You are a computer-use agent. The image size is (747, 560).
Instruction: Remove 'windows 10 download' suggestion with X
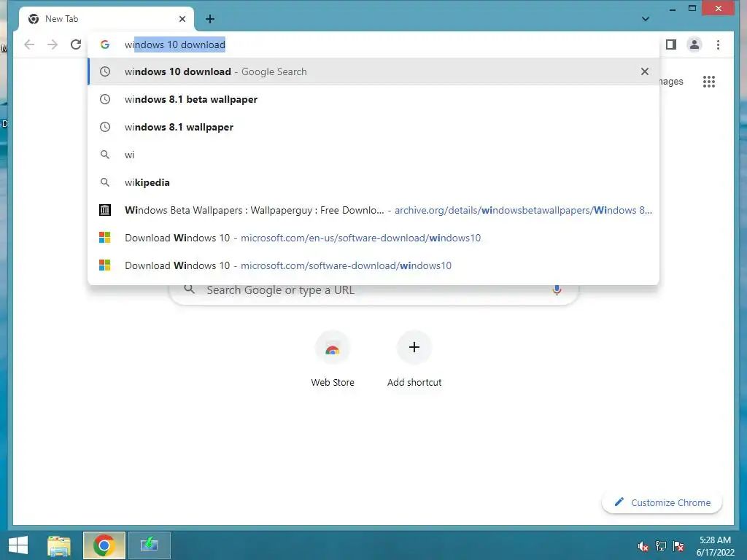point(645,71)
